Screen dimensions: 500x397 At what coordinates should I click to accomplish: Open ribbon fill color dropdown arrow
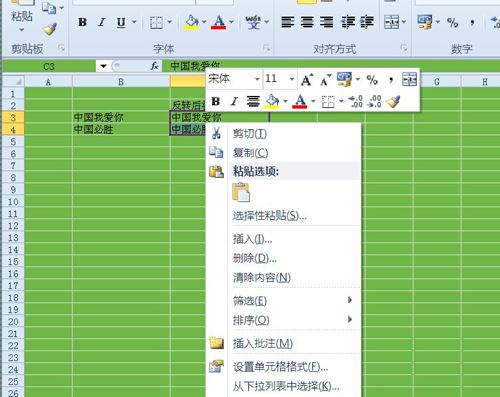[204, 22]
